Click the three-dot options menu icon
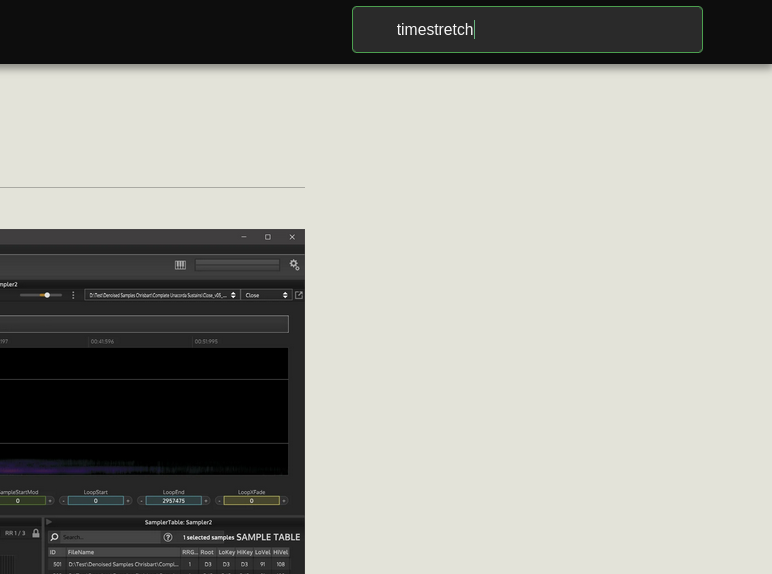 pyautogui.click(x=73, y=295)
